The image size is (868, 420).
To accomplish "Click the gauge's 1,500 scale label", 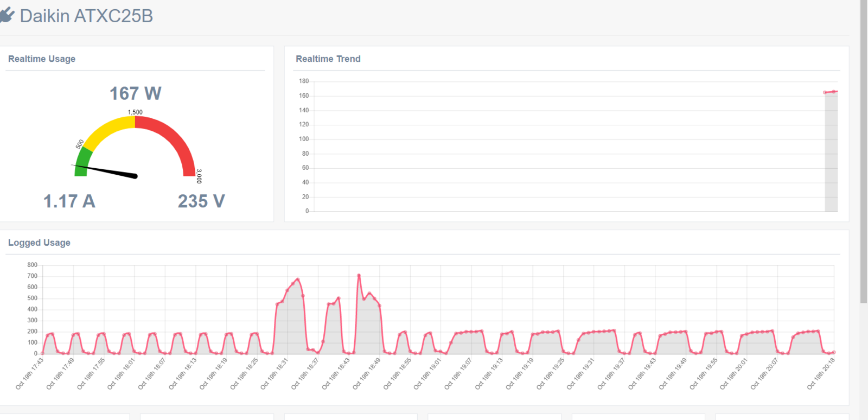I will tap(135, 112).
